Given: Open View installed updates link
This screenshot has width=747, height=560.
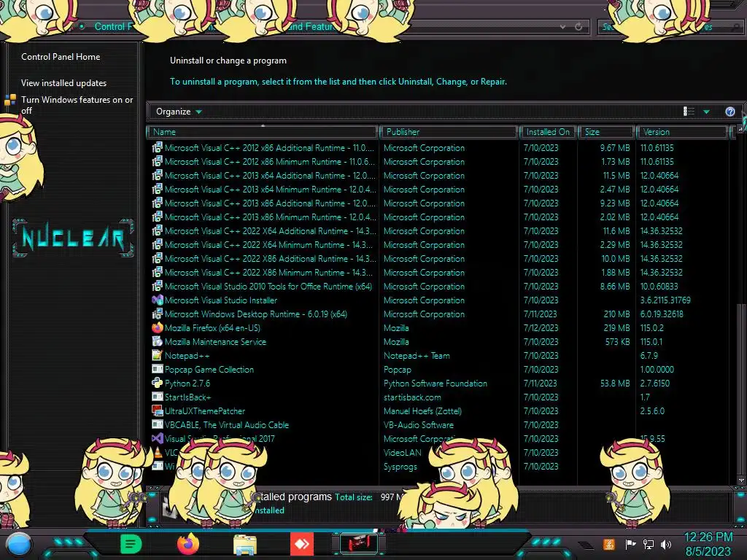Looking at the screenshot, I should coord(64,83).
